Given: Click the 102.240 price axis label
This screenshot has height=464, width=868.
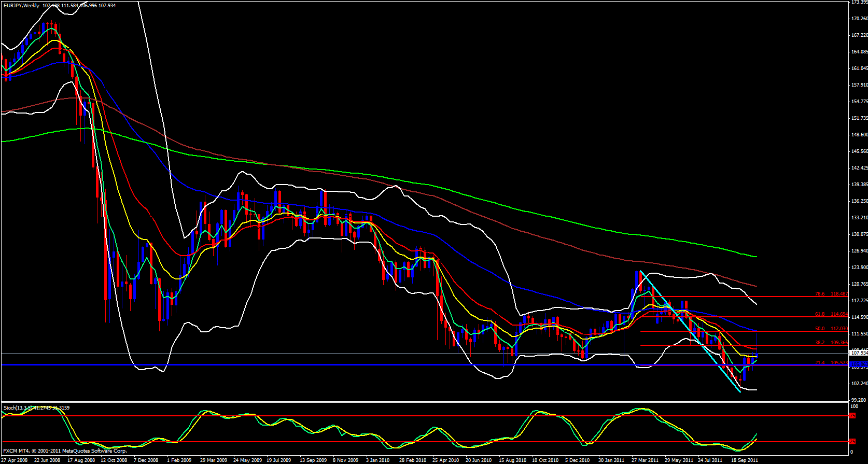Looking at the screenshot, I should point(859,384).
